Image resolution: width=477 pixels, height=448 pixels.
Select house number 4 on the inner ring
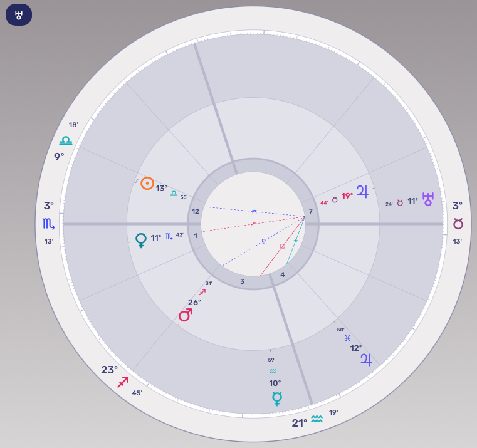pyautogui.click(x=283, y=274)
